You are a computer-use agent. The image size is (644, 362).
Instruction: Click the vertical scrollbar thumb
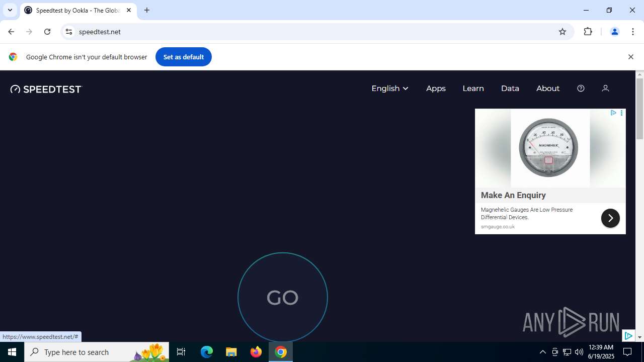click(639, 109)
